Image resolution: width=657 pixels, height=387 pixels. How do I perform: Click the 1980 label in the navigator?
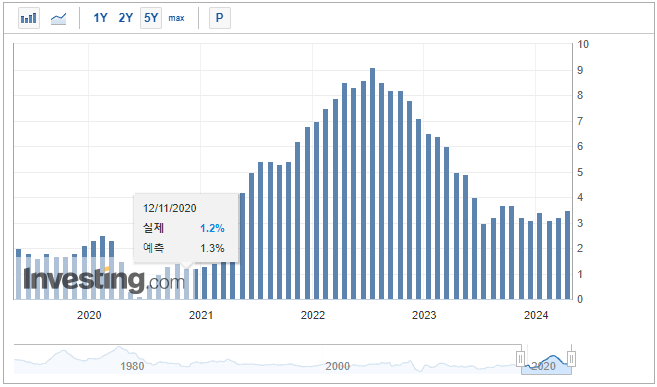pyautogui.click(x=132, y=366)
